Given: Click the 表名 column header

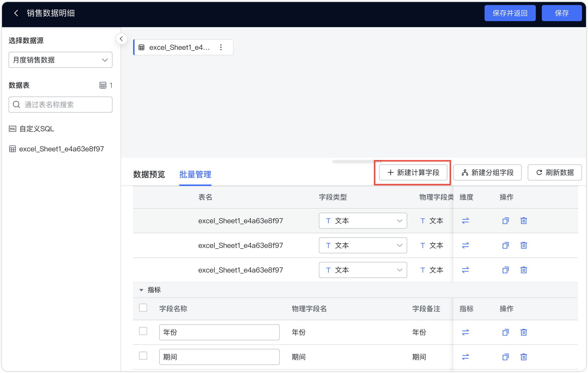Looking at the screenshot, I should [205, 197].
